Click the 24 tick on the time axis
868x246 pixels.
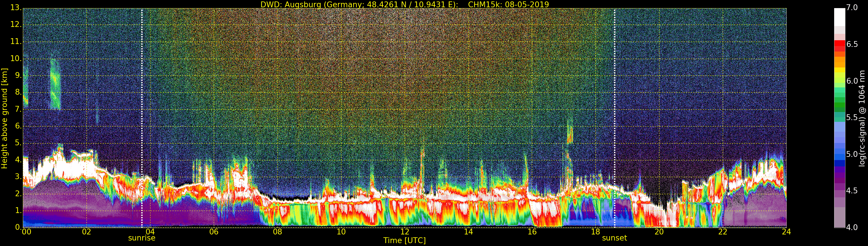pos(786,232)
